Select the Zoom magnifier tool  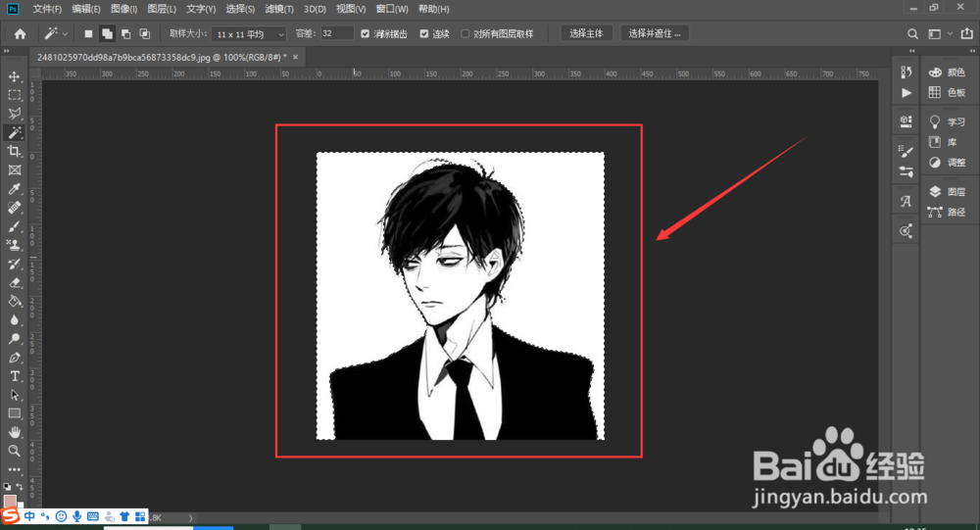(15, 451)
